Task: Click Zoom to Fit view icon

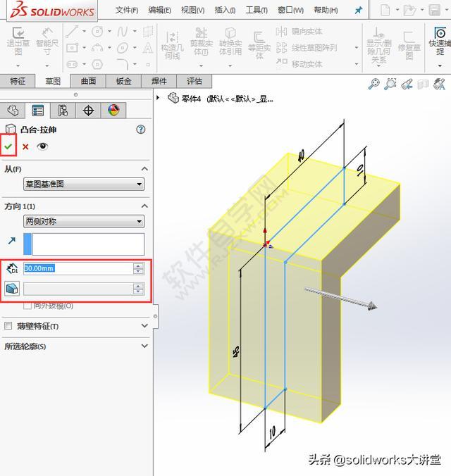Action: point(373,84)
